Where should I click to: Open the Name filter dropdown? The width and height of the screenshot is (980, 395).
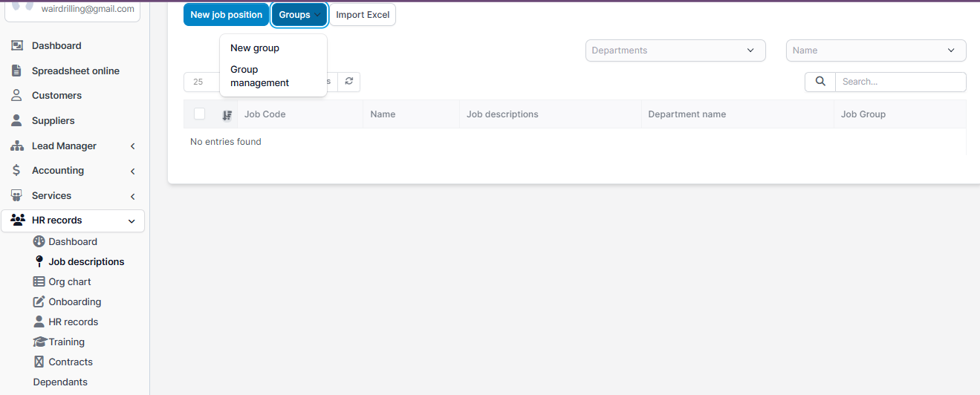pos(875,50)
